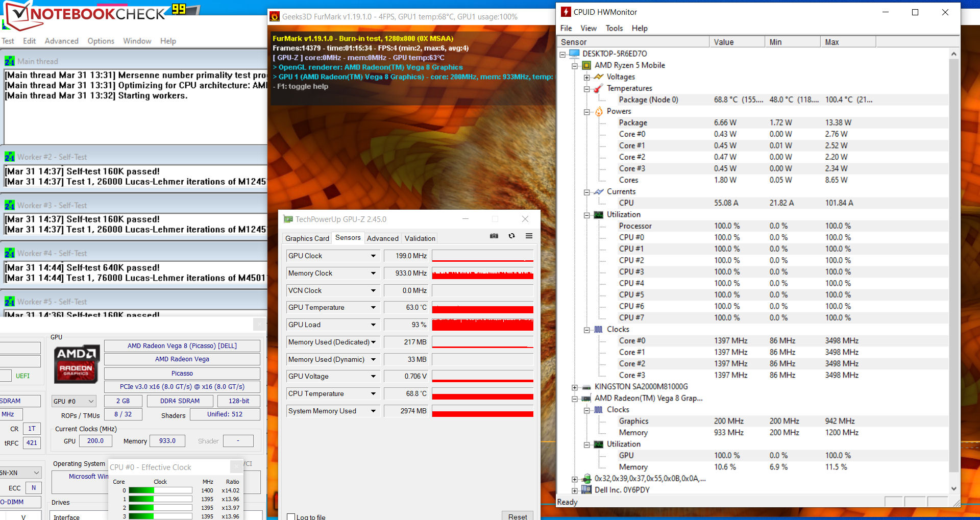Click the Temperatures thermometer icon in HWMonitor
The height and width of the screenshot is (520, 980).
click(598, 88)
